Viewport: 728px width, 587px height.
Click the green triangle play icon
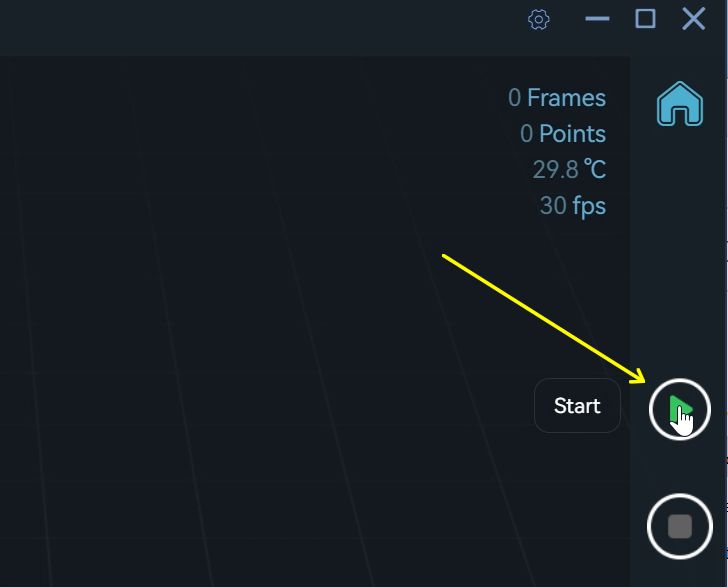pos(680,409)
